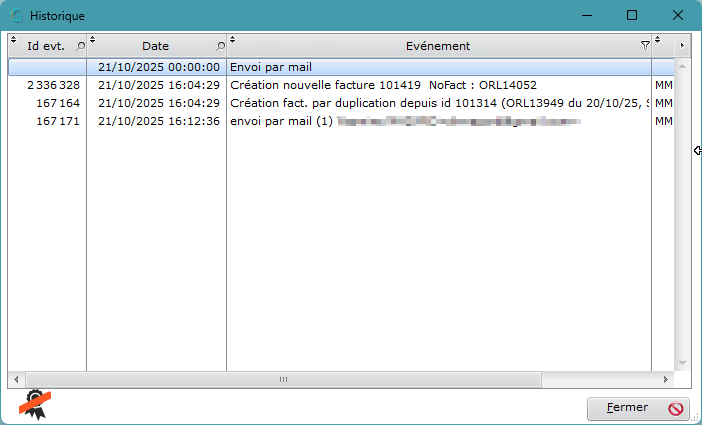Viewport: 702px width, 425px height.
Task: Click the vertical scrollbar up arrow
Action: point(682,67)
